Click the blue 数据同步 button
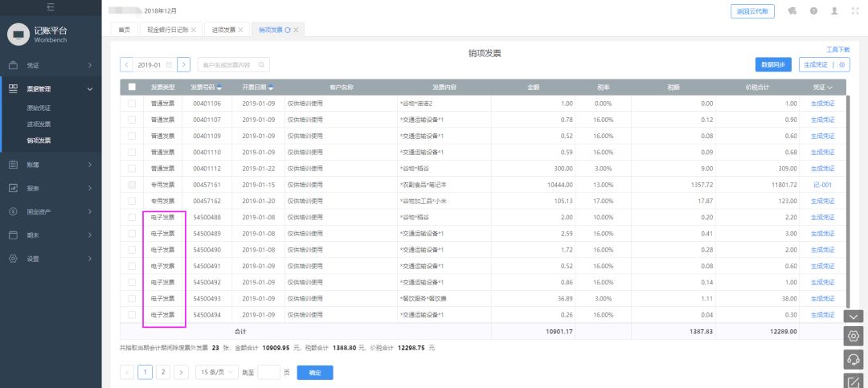 (x=773, y=65)
